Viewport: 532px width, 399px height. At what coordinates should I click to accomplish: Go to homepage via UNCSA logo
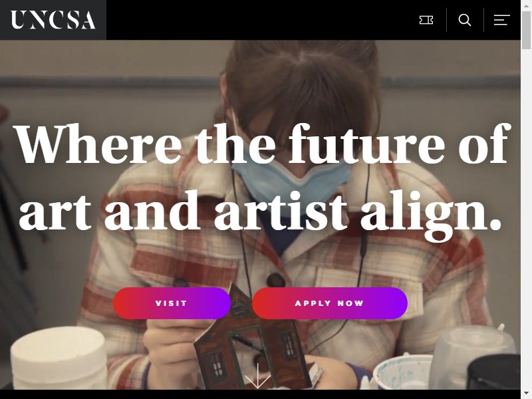pyautogui.click(x=53, y=20)
